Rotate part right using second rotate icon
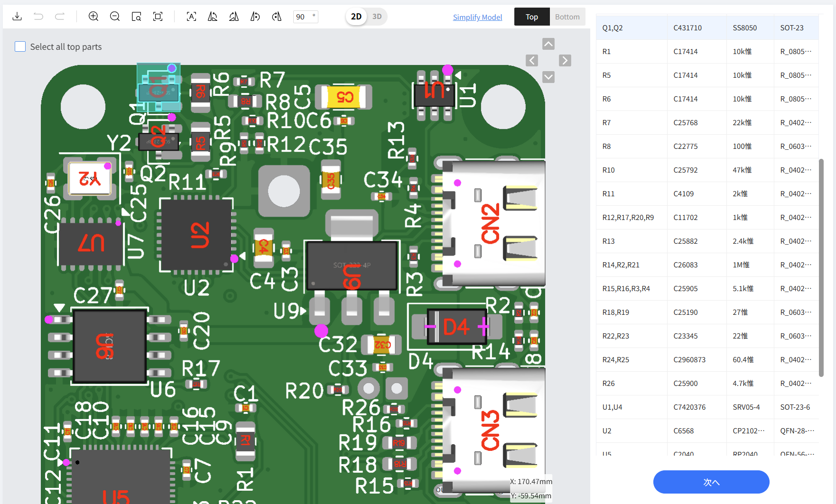836x504 pixels. 234,17
